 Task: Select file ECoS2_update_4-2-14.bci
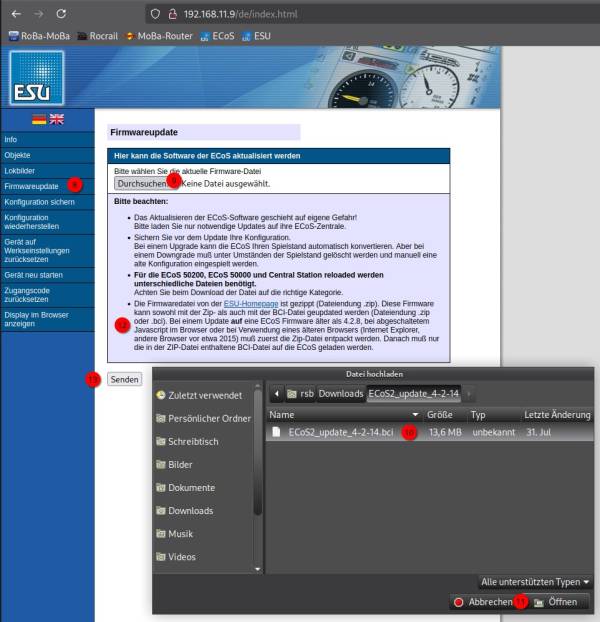[430, 432]
